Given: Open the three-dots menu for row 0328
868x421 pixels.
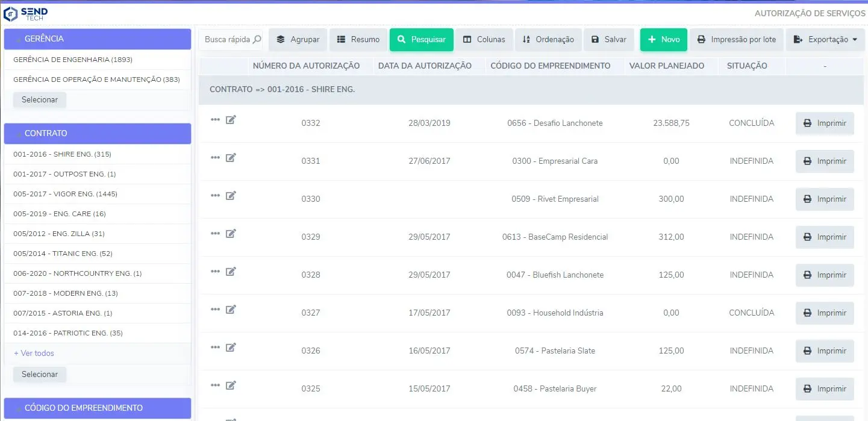Looking at the screenshot, I should click(x=215, y=272).
